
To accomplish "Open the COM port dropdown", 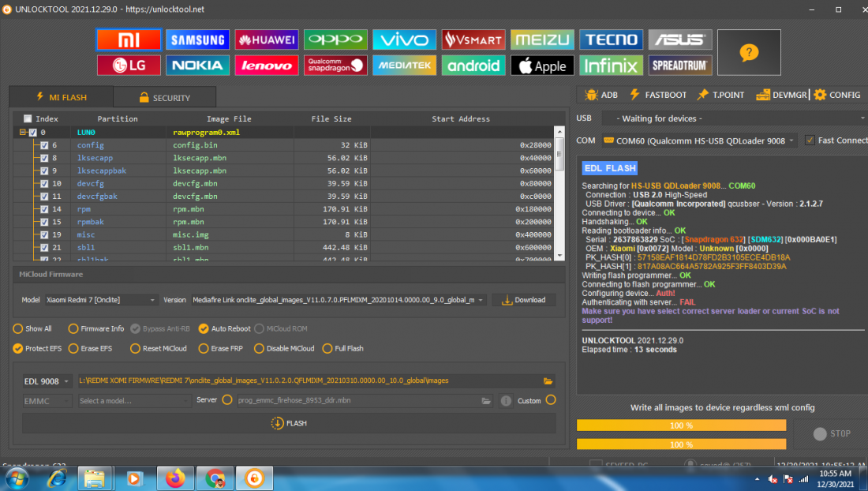I will coord(700,141).
